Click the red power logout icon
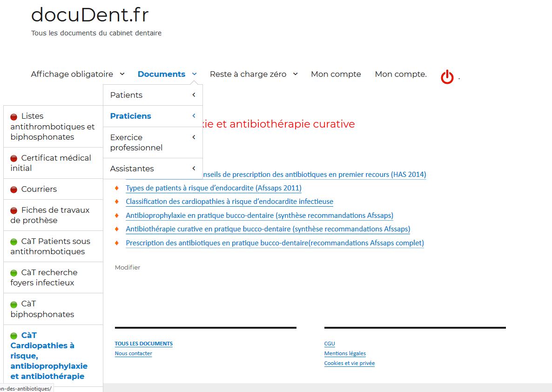552x392 pixels. pyautogui.click(x=447, y=77)
